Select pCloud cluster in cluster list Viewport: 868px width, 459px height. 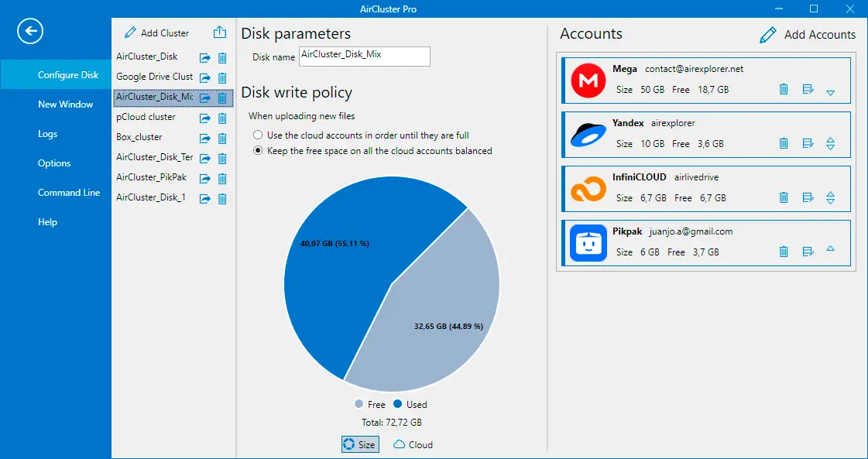coord(146,117)
